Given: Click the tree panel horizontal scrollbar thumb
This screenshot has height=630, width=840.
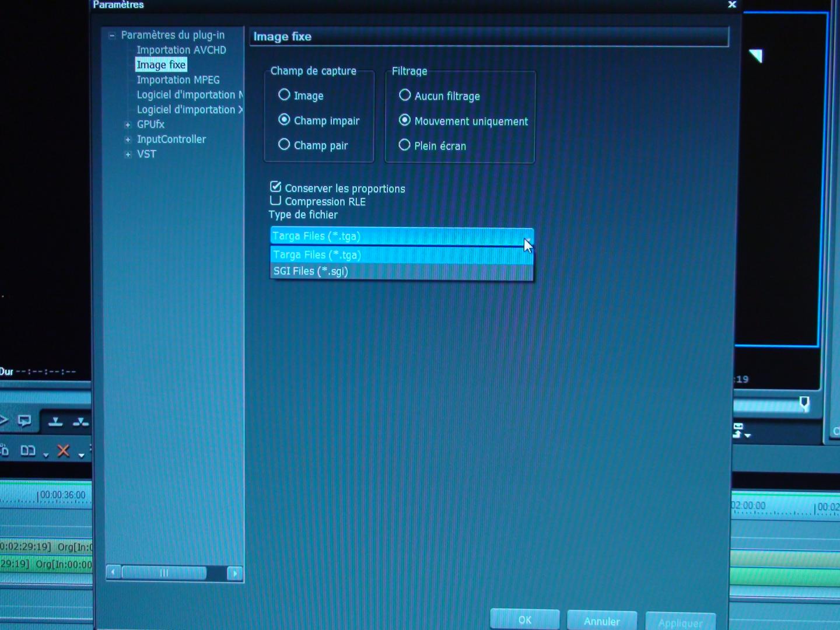Looking at the screenshot, I should 164,573.
